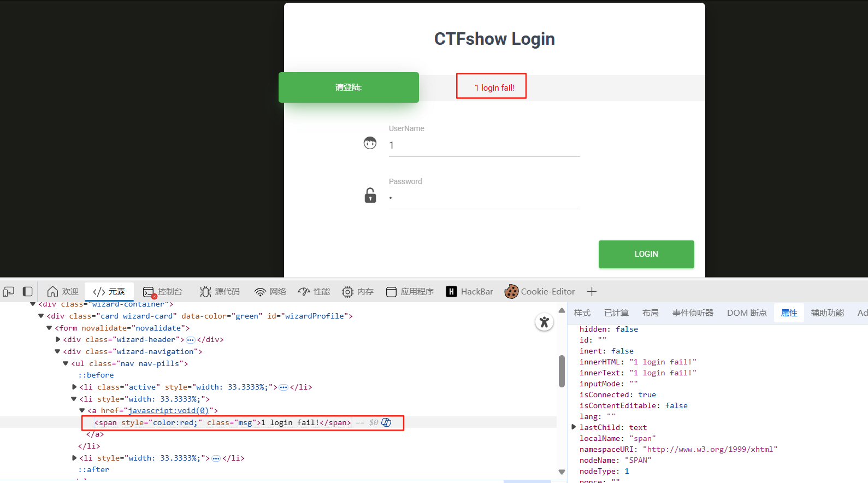Open the DOM 断点 breakpoints tab
868x483 pixels.
pyautogui.click(x=747, y=313)
